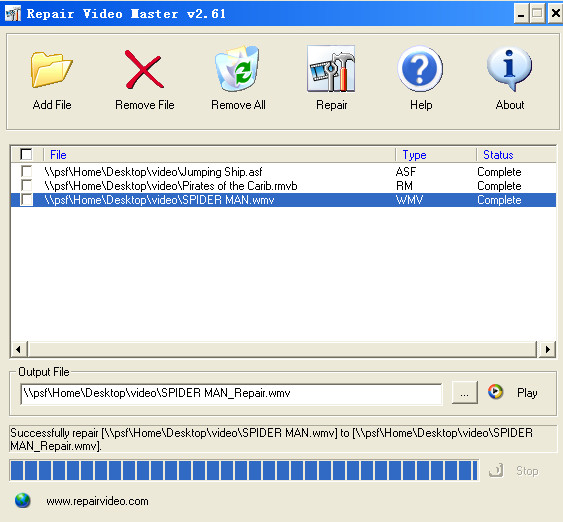The image size is (563, 522).
Task: Click the File column header
Action: tap(58, 155)
